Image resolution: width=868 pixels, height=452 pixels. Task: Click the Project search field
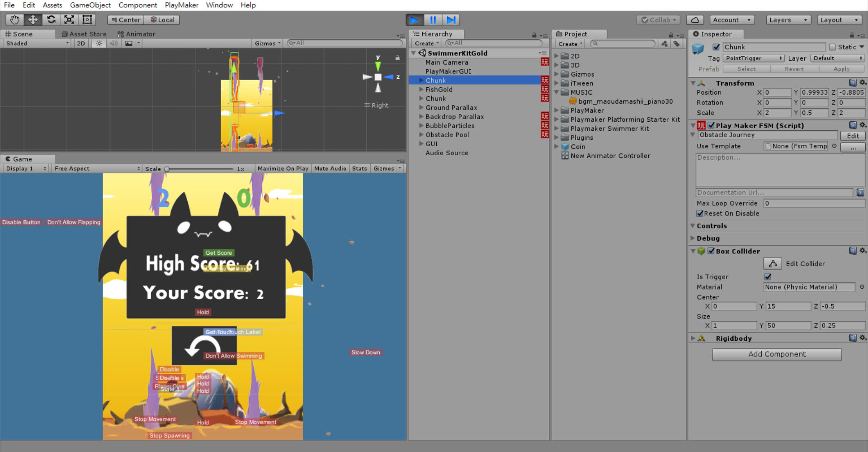point(623,43)
